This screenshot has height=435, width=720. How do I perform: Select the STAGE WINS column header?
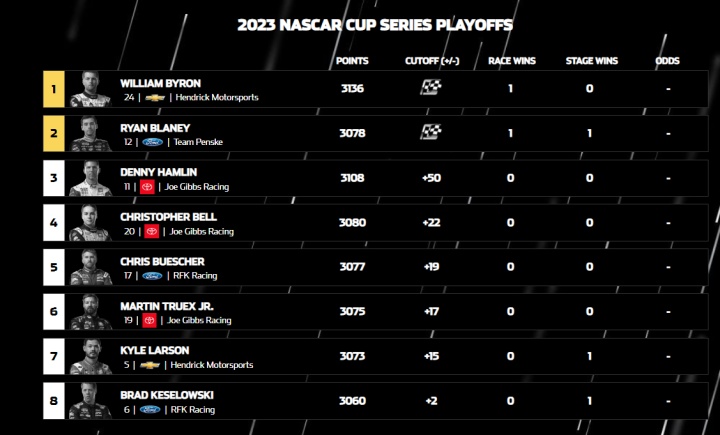(x=591, y=61)
